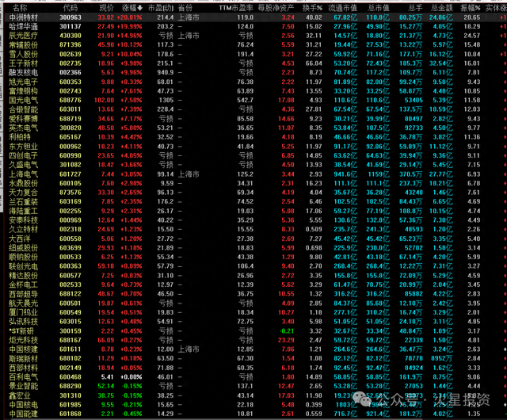Select stock name 厦门钨业
Viewport: 507px width, 420px height.
click(23, 312)
